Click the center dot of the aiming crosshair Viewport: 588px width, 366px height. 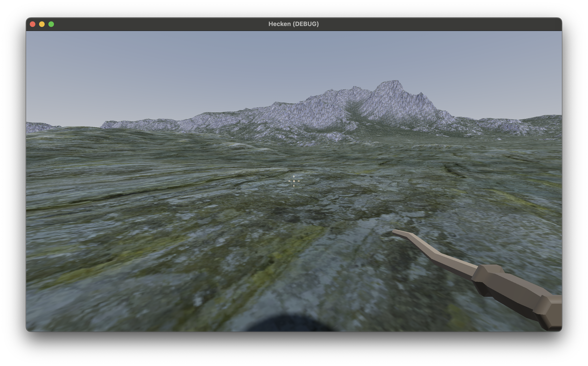coord(294,181)
